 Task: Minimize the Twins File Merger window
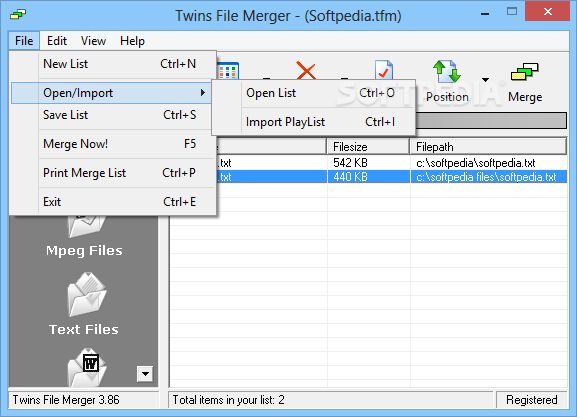coord(485,14)
